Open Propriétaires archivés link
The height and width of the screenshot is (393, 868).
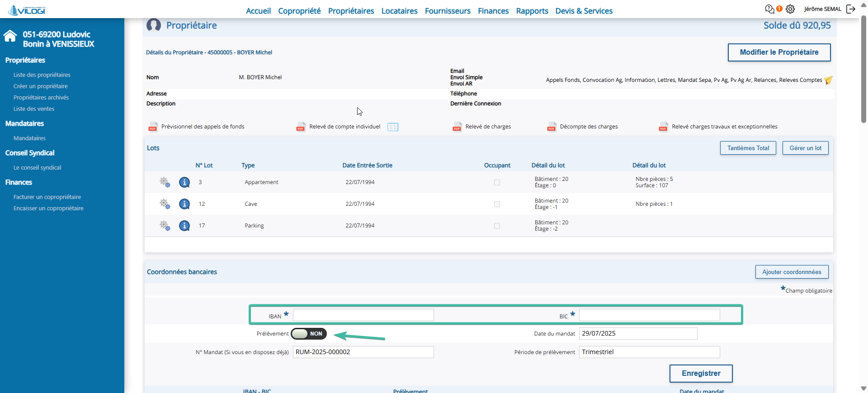click(x=41, y=98)
